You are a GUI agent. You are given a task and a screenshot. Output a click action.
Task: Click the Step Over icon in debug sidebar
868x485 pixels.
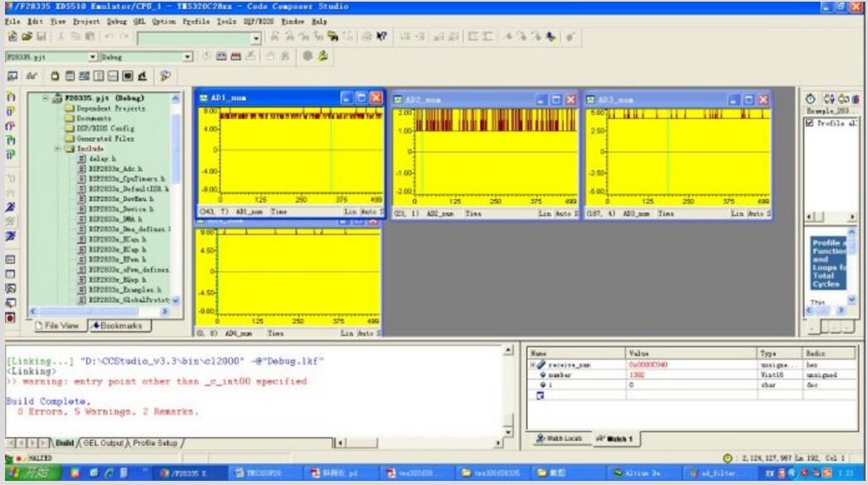coord(11,111)
